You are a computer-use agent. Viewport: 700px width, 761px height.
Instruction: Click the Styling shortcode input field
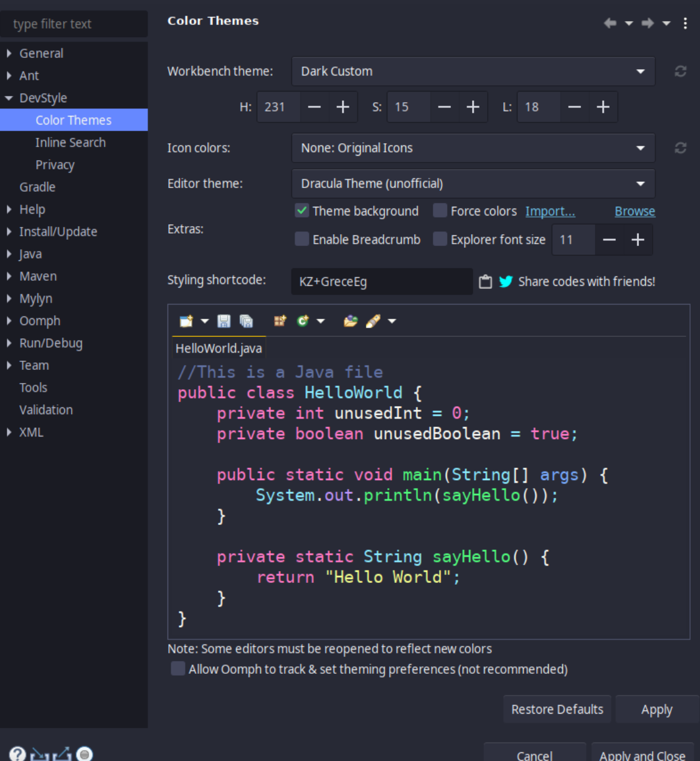click(x=382, y=281)
